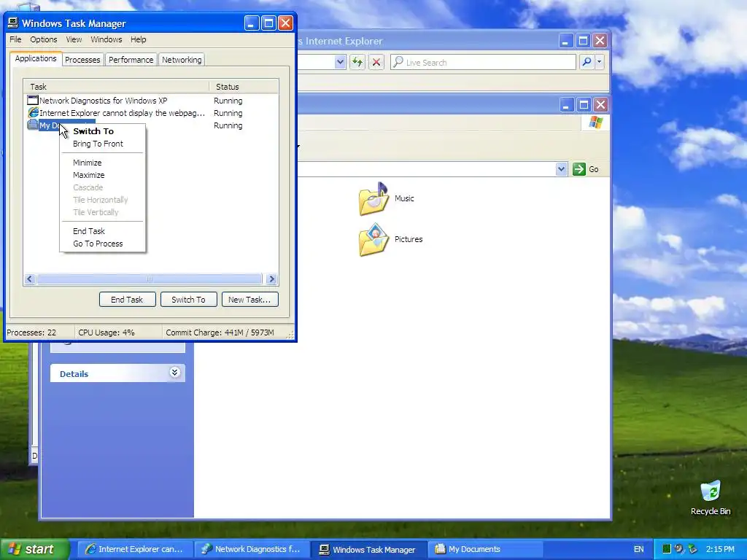Switch to the Networking tab

coord(182,60)
